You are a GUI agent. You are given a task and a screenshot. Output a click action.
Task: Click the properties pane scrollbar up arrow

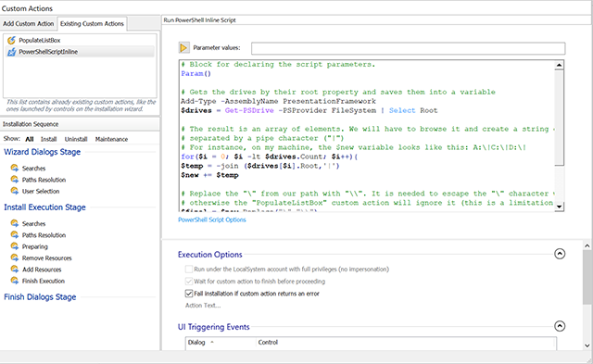(587, 245)
